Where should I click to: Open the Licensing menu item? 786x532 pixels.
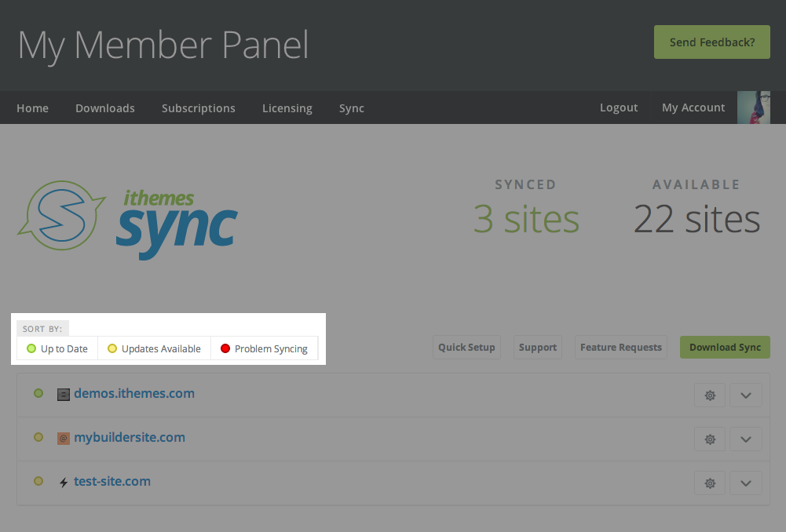pos(287,108)
